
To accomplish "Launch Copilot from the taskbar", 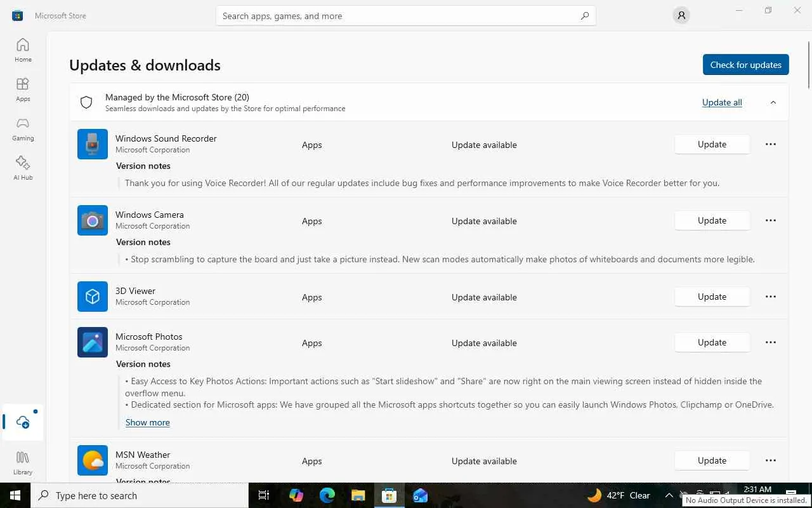I will 296,495.
